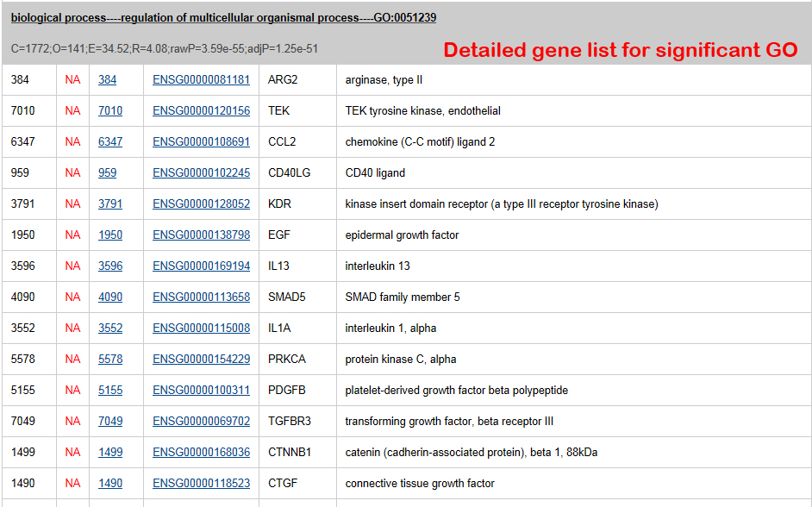
Task: Open Entrez gene ID 6347 link
Action: point(110,142)
